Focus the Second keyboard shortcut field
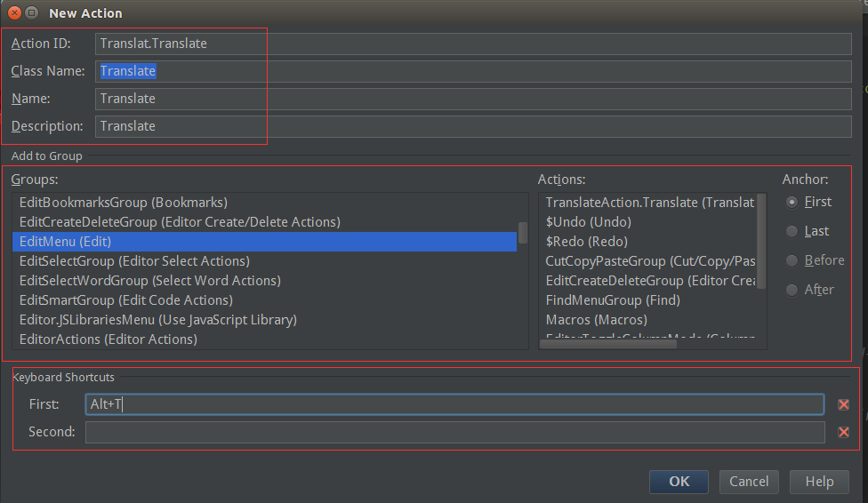 pos(454,432)
